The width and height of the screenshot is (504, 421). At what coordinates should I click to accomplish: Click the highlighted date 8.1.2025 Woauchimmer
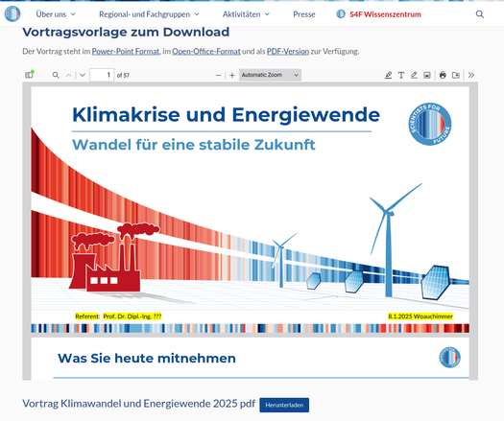420,316
